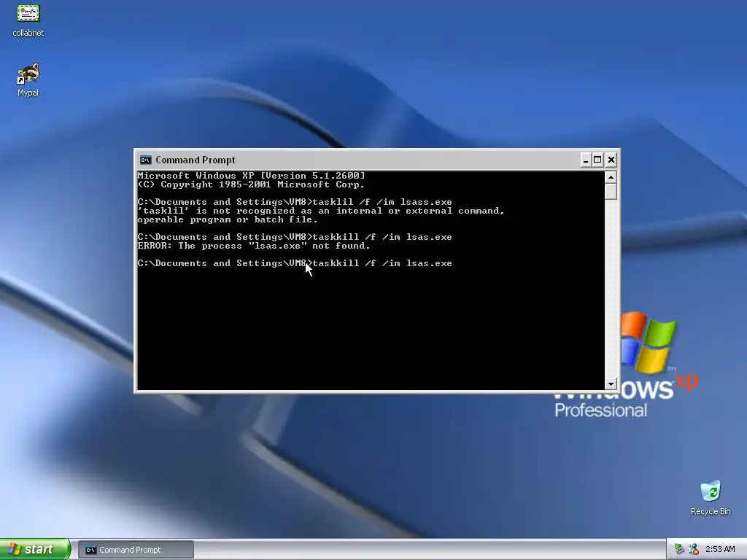Click the last typed 'taskkill /f /im lsas.exe' command
Screen dimensions: 747x560
coord(382,263)
